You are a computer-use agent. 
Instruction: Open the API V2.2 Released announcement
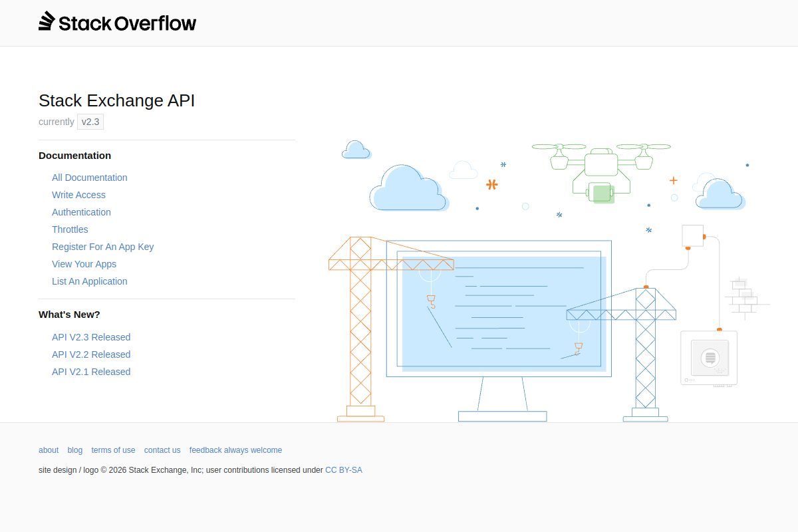coord(91,354)
